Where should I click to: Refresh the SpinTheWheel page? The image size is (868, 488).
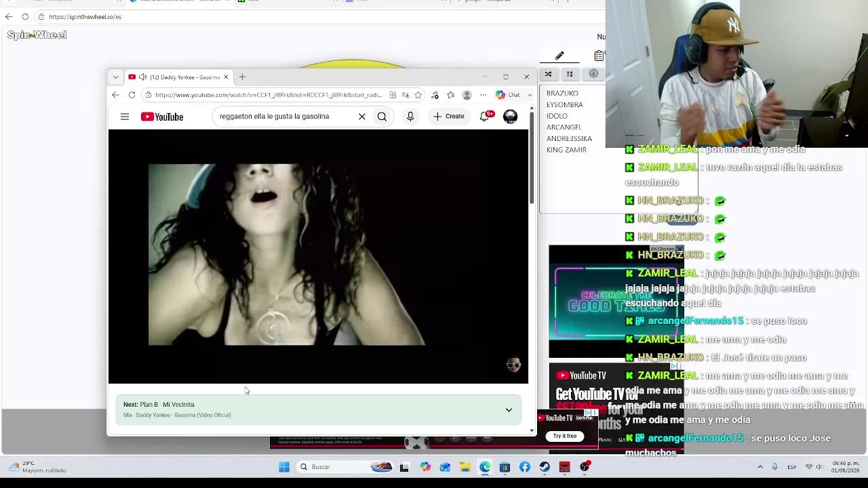pyautogui.click(x=25, y=17)
